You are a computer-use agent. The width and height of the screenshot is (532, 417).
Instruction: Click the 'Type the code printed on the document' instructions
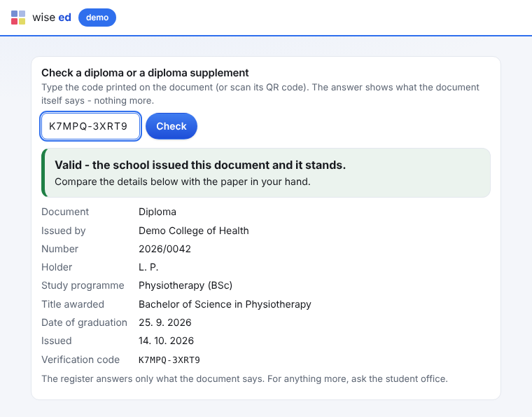pyautogui.click(x=260, y=94)
